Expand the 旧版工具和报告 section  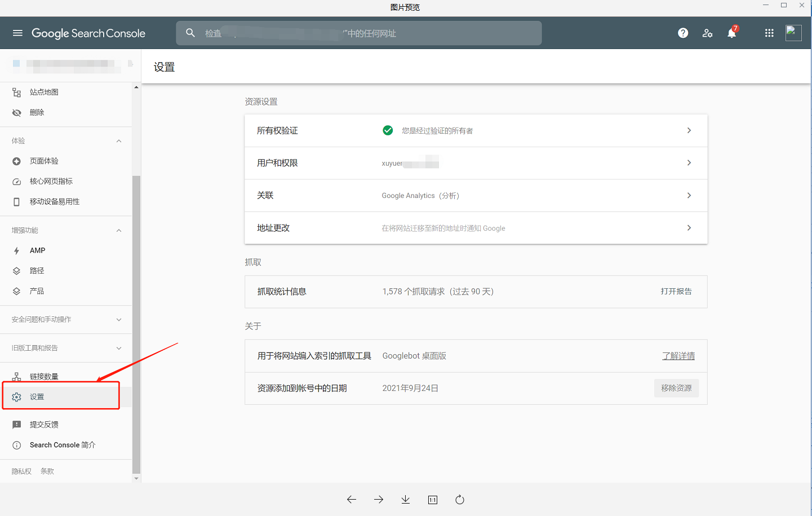pos(119,349)
